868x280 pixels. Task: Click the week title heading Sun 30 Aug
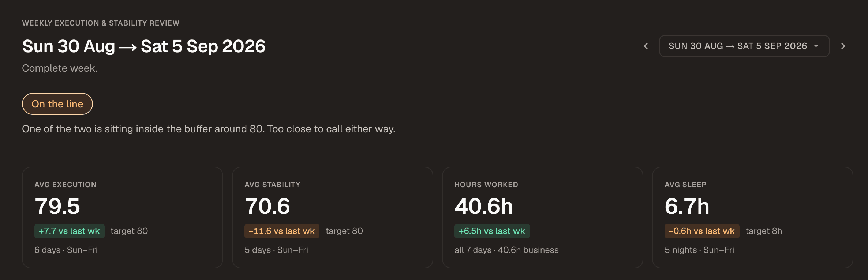pos(144,46)
